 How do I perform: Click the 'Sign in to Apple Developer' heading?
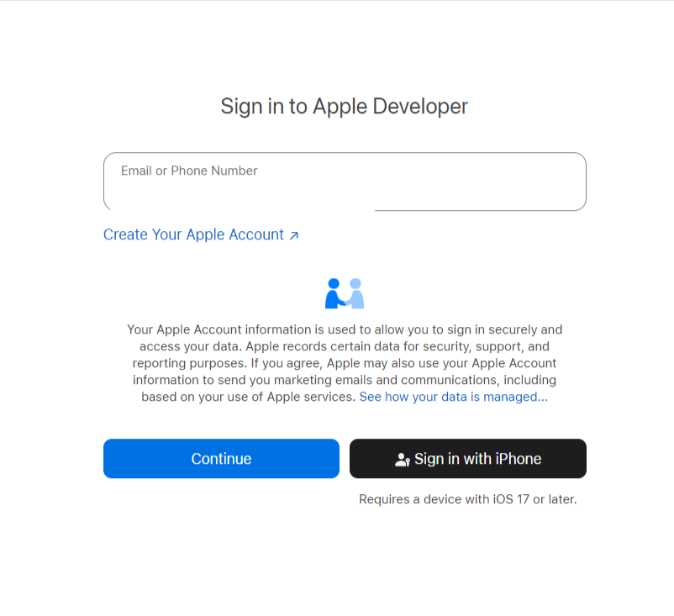click(x=345, y=106)
